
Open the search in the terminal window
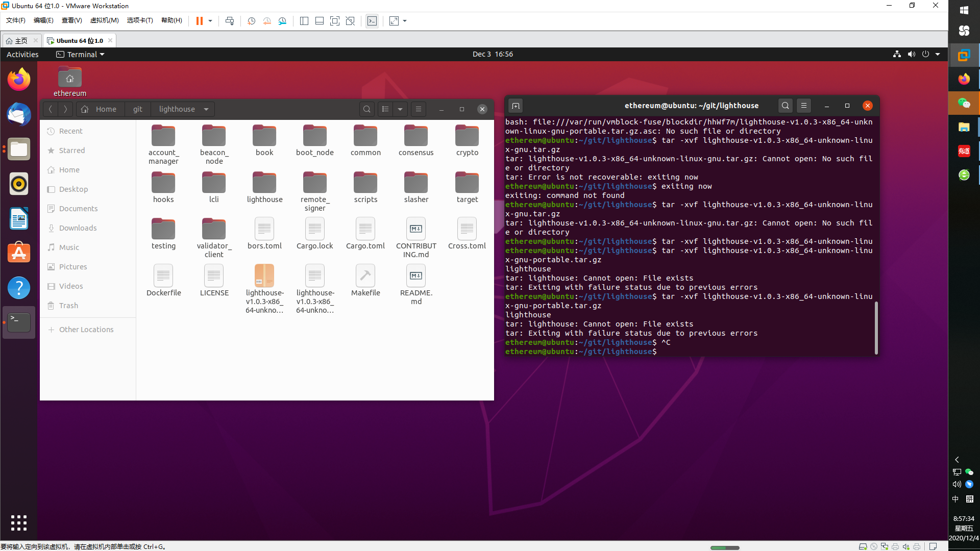(785, 106)
